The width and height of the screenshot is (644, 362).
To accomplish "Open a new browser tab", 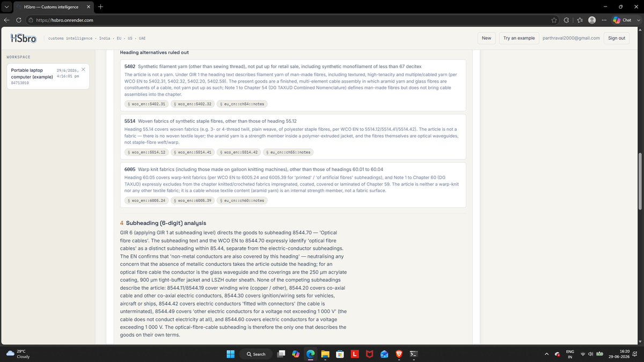I will click(x=100, y=6).
